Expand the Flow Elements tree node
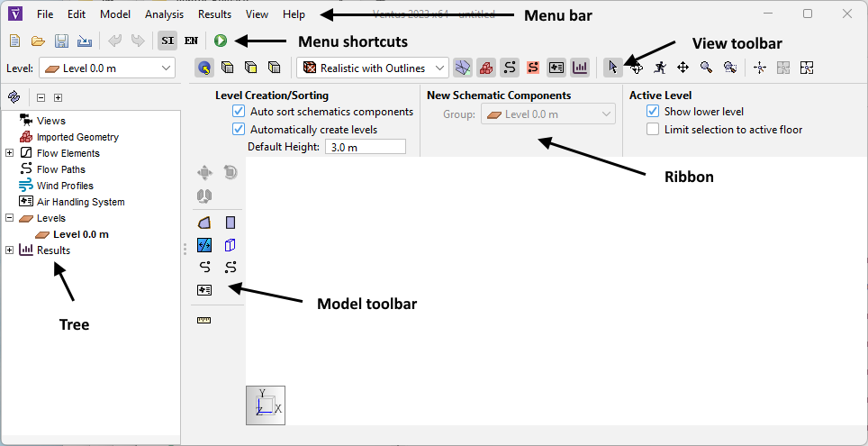 point(10,153)
